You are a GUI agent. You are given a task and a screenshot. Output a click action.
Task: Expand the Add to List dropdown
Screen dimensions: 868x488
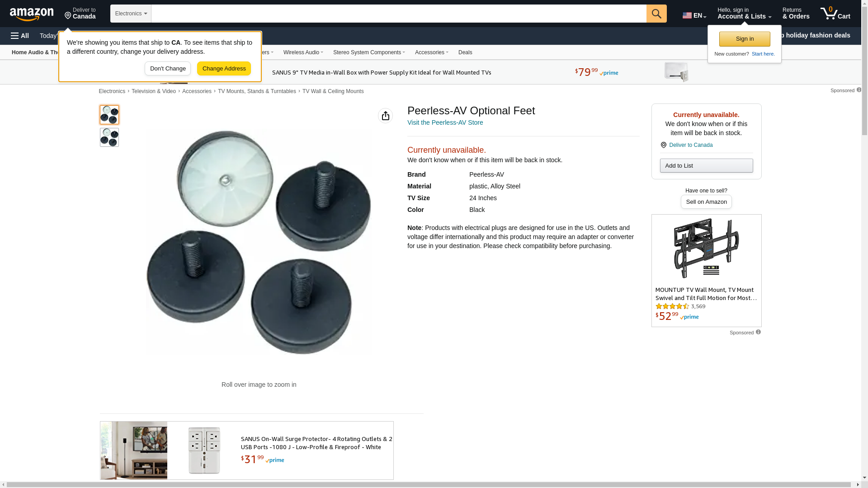[x=706, y=166]
